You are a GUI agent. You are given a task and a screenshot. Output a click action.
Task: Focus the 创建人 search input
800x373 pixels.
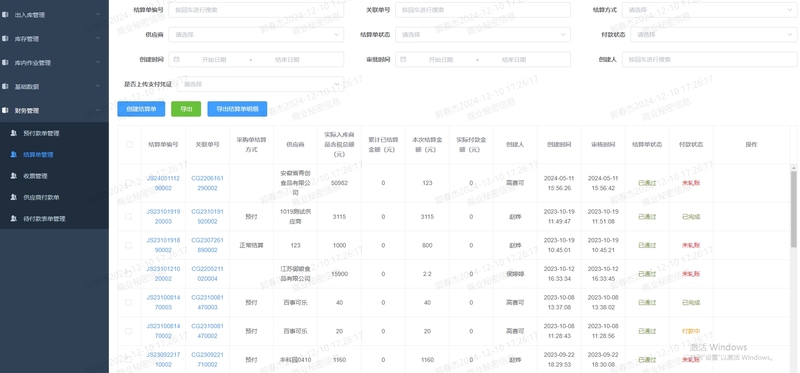pyautogui.click(x=709, y=59)
